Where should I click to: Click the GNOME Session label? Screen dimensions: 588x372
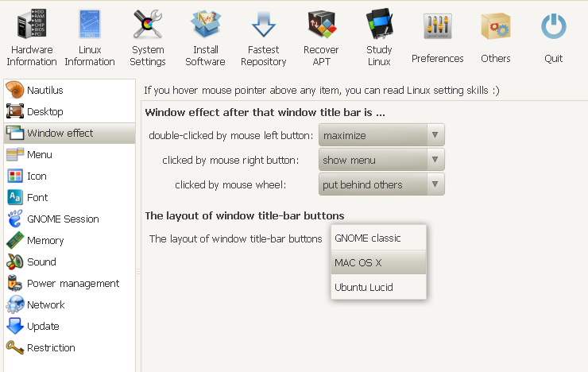coord(63,219)
